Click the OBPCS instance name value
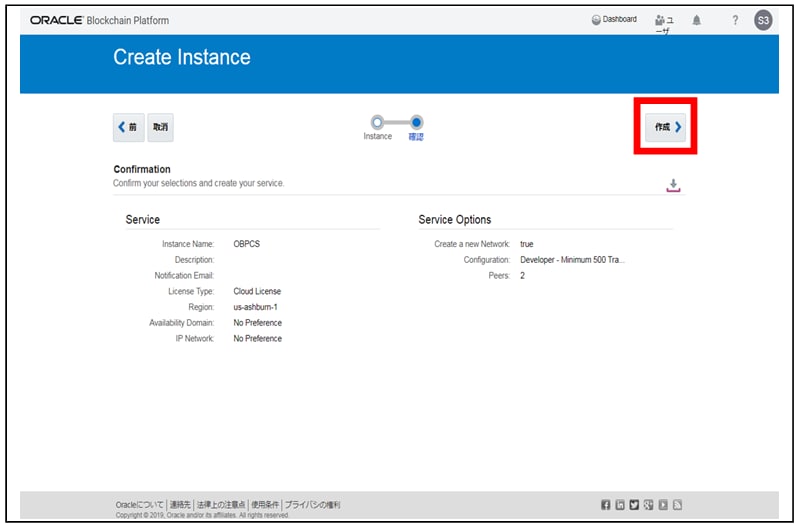The image size is (799, 530). tap(247, 244)
